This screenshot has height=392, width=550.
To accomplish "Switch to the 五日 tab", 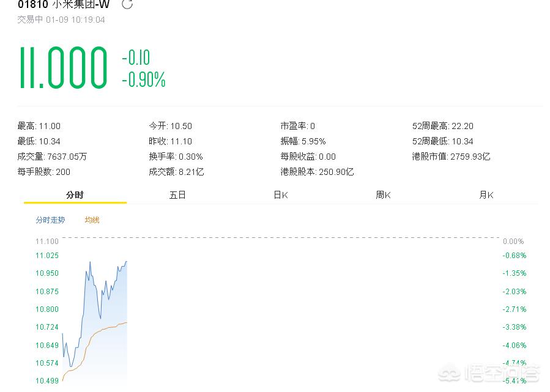I will pyautogui.click(x=177, y=195).
